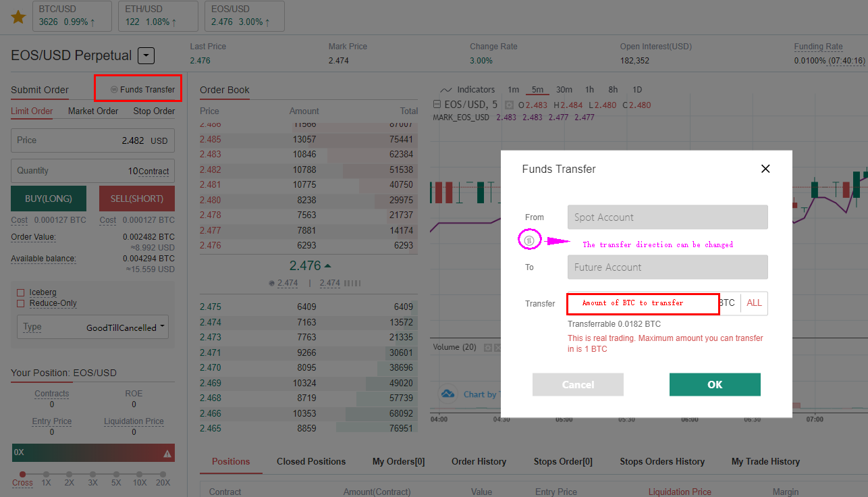Click the Funds Transfer icon in Submit Order
This screenshot has width=868, height=497.
pyautogui.click(x=114, y=90)
